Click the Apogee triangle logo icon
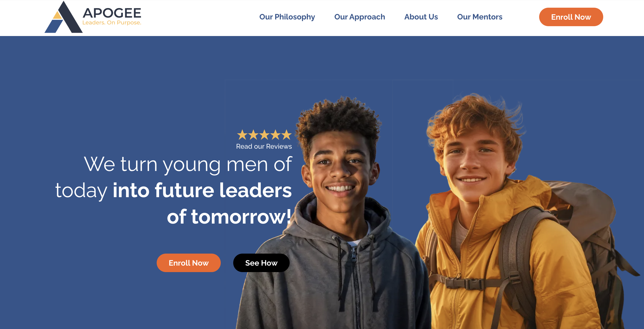 click(x=64, y=17)
